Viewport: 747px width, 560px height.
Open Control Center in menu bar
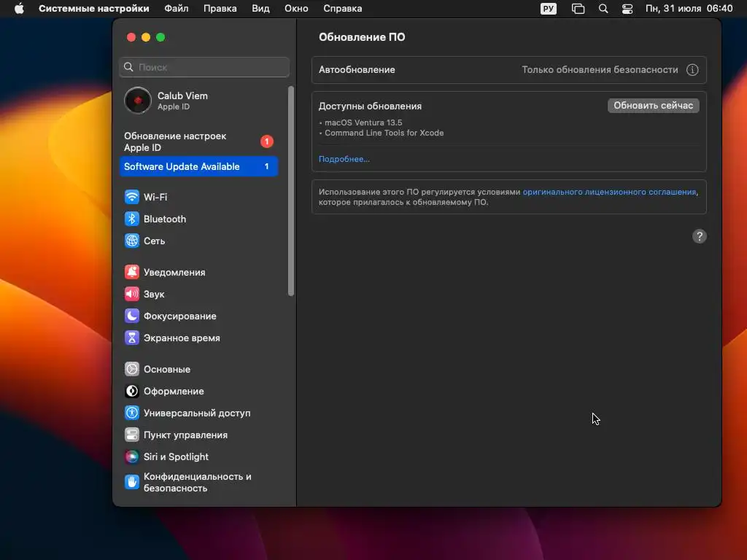pos(627,9)
